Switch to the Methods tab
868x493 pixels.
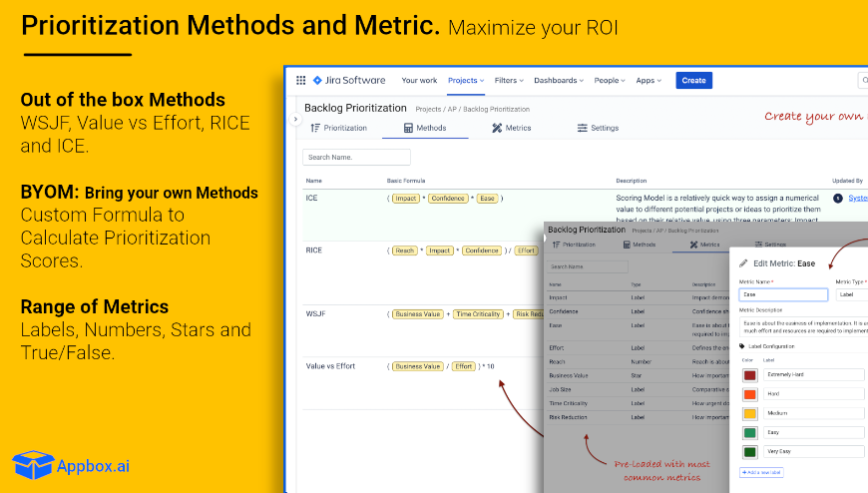[425, 128]
